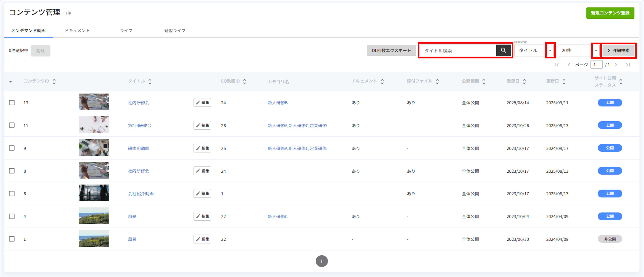
Task: Open the 新人研修B category link
Action: 278,103
